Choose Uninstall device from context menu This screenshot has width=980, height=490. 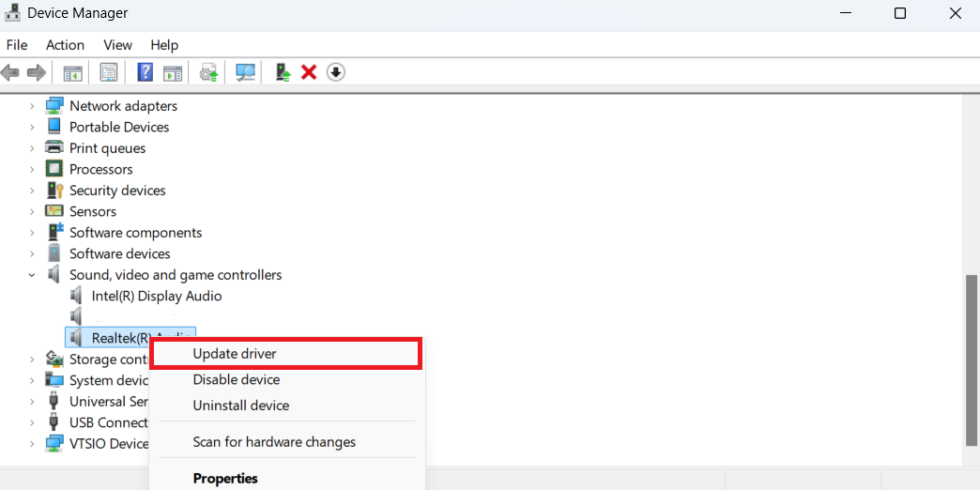286,406
